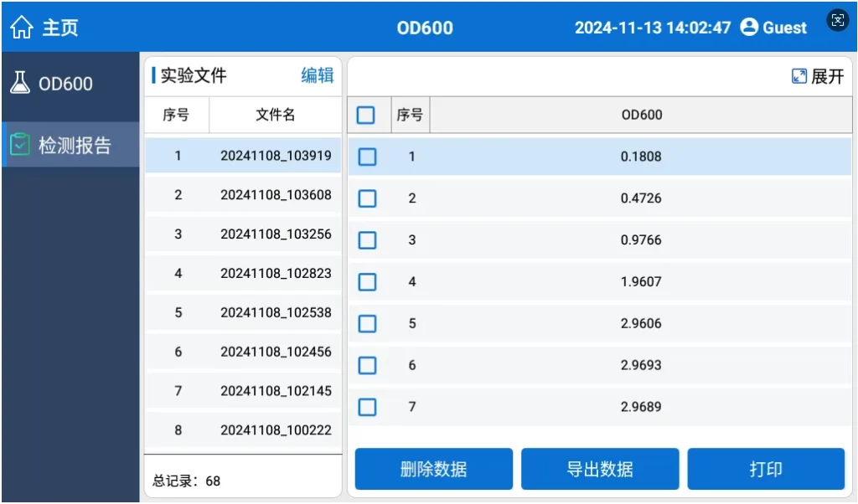Viewport: 858px width, 504px height.
Task: Click the Guest user avatar icon
Action: [748, 27]
